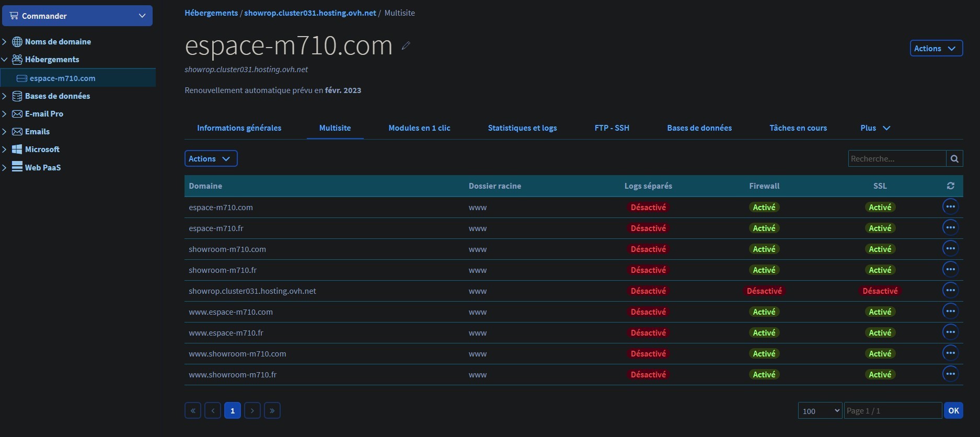Confirm page number with the OK button
The image size is (980, 437).
click(x=954, y=410)
